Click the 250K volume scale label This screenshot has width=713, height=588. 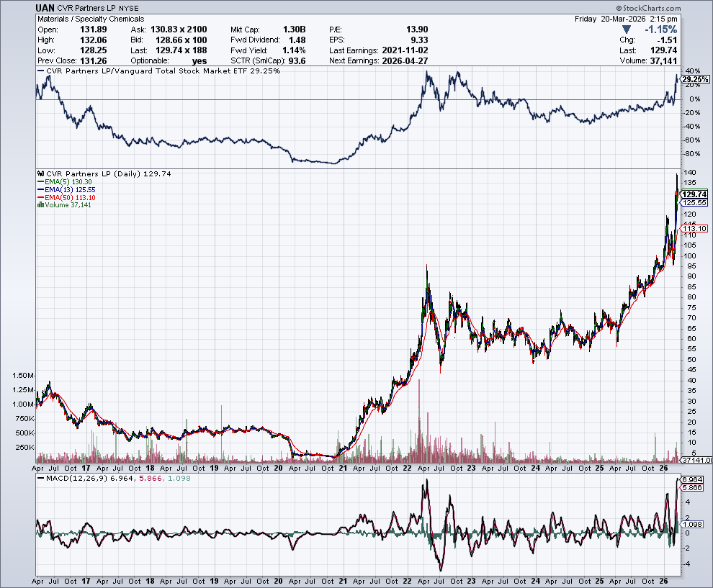coord(24,447)
